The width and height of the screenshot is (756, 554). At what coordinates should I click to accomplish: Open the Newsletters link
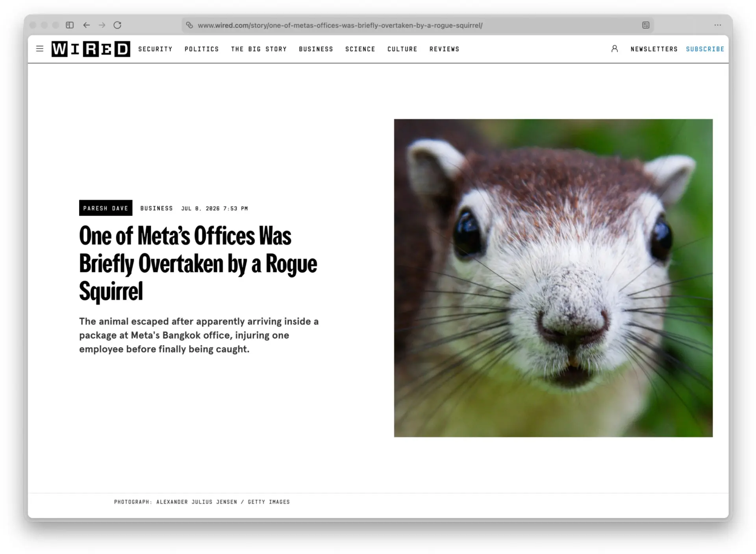(654, 49)
